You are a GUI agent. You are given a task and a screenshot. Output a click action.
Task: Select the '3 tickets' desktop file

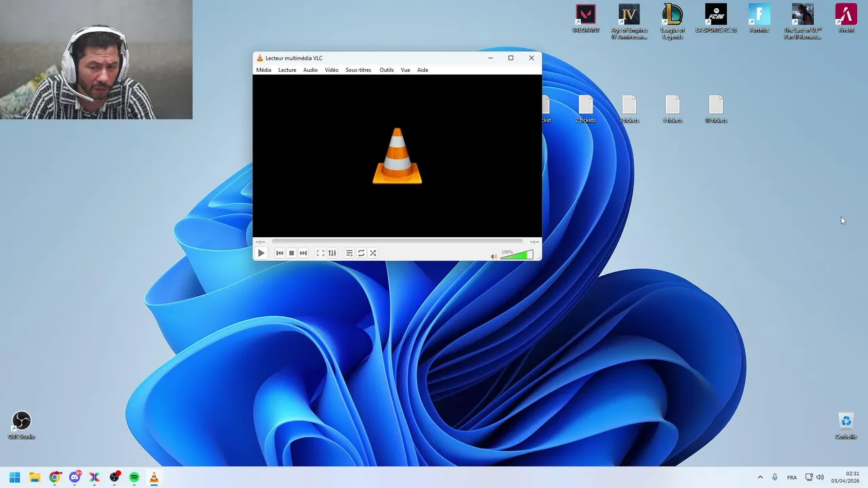629,110
